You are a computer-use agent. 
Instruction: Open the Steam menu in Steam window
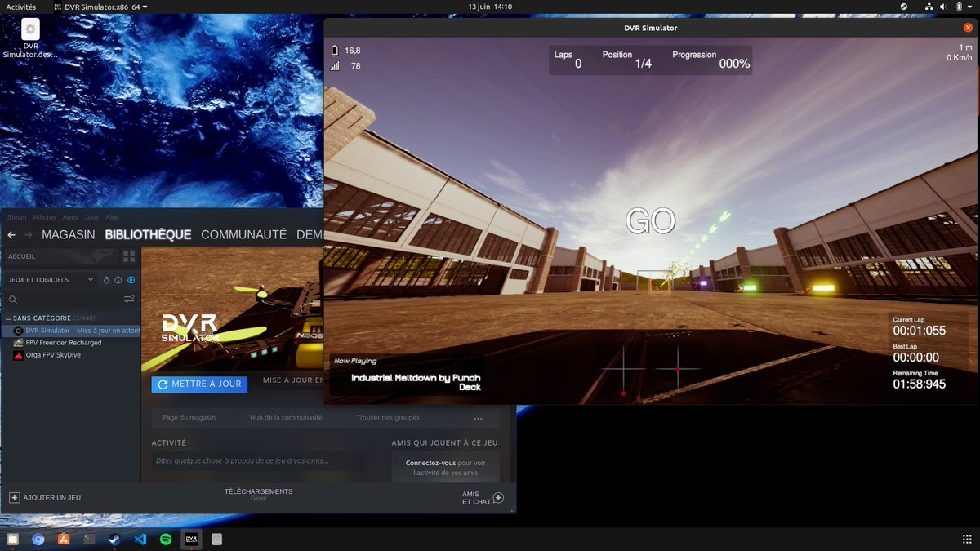click(16, 217)
